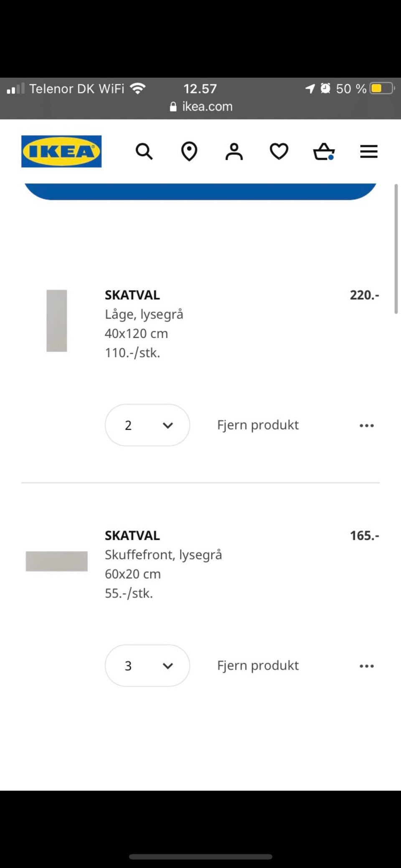
Task: Tap the blue rounded button at top
Action: tap(200, 191)
